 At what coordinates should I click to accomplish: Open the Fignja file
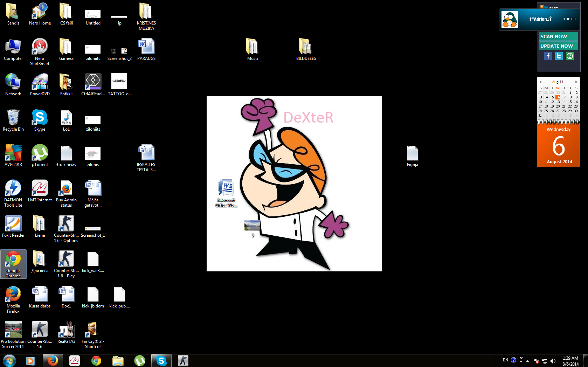412,155
